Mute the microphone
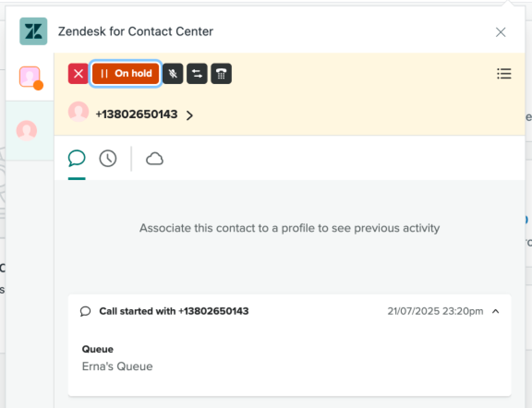The height and width of the screenshot is (408, 532). point(173,74)
